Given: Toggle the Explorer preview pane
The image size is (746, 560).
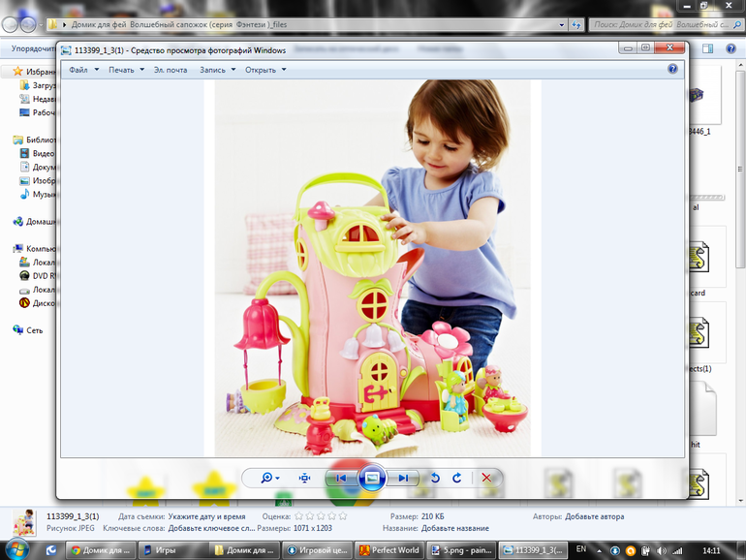Looking at the screenshot, I should coord(708,48).
